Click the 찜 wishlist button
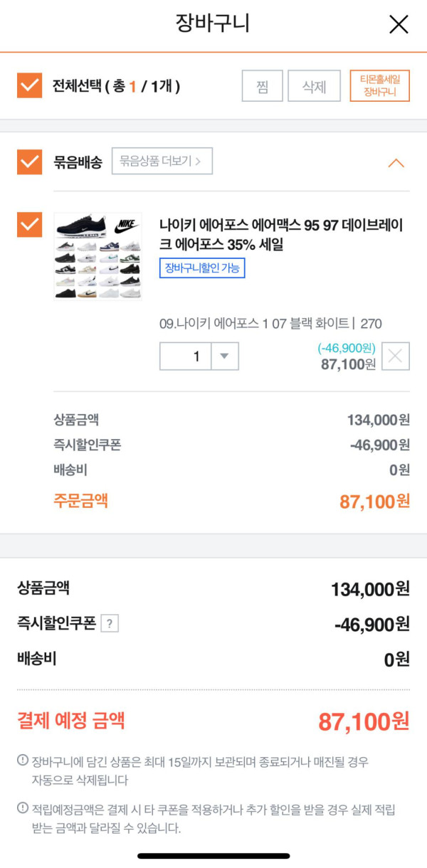Screen dimensions: 427x868 pos(262,86)
